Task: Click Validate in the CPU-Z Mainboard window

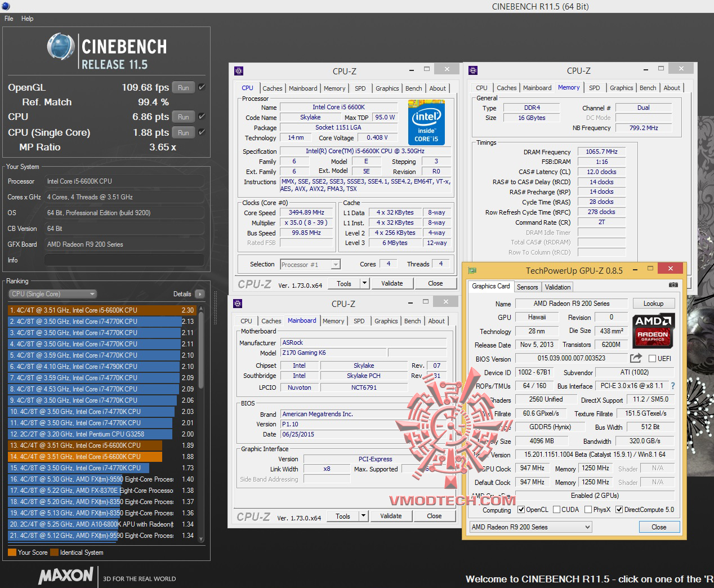Action: tap(391, 516)
